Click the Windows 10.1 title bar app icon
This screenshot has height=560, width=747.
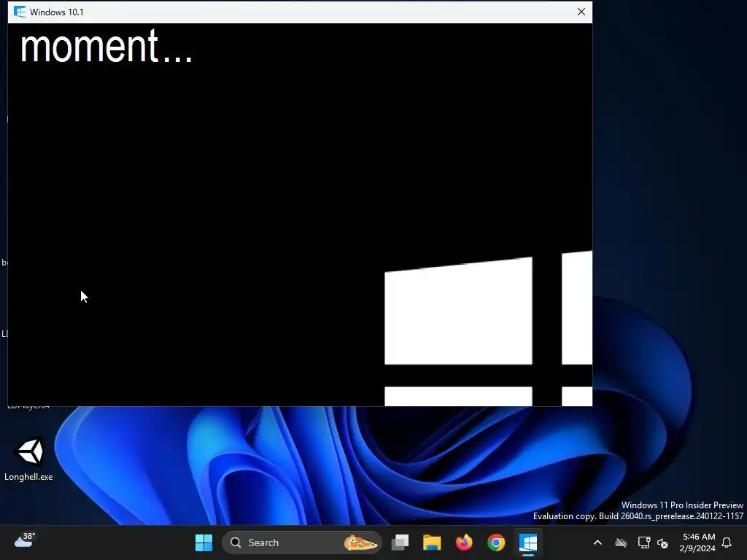click(20, 12)
